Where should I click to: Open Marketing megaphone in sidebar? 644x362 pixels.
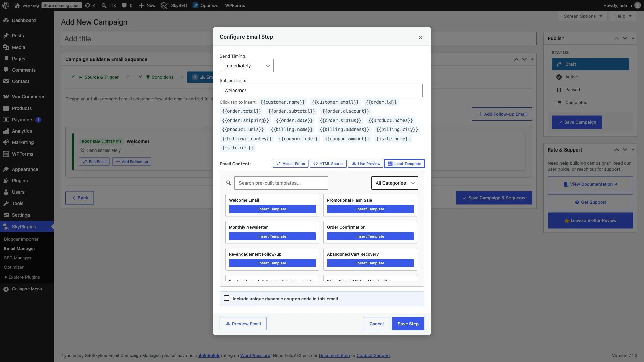pyautogui.click(x=6, y=142)
